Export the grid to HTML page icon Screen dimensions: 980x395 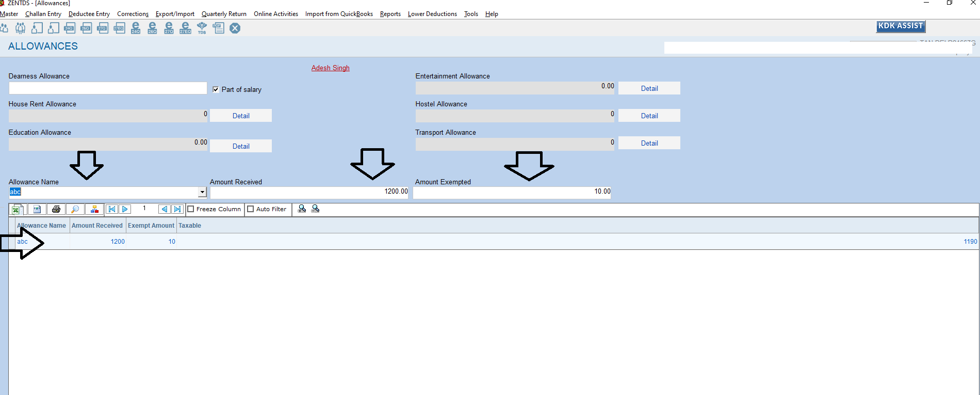[37, 209]
